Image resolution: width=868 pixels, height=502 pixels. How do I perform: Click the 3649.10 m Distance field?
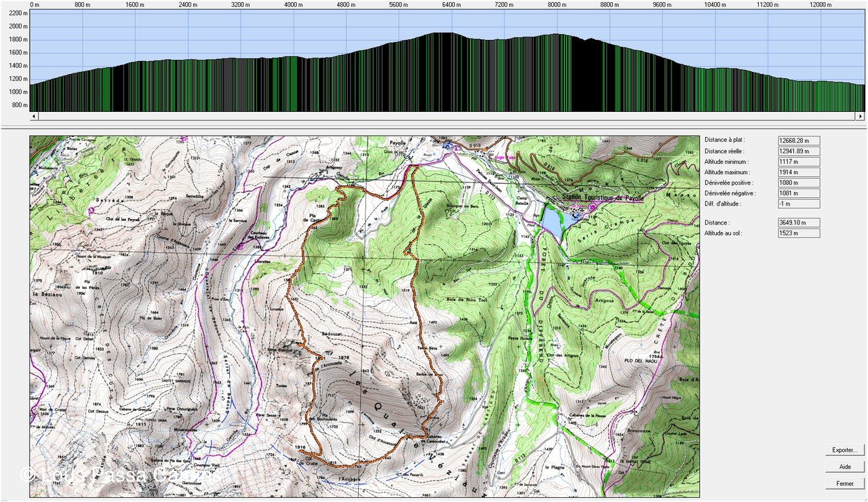coord(799,223)
